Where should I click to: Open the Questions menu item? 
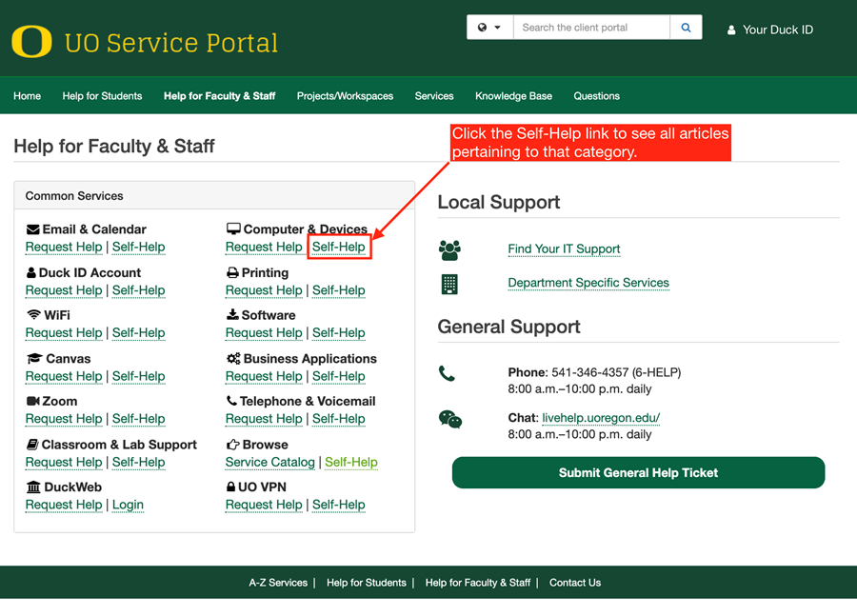coord(596,96)
